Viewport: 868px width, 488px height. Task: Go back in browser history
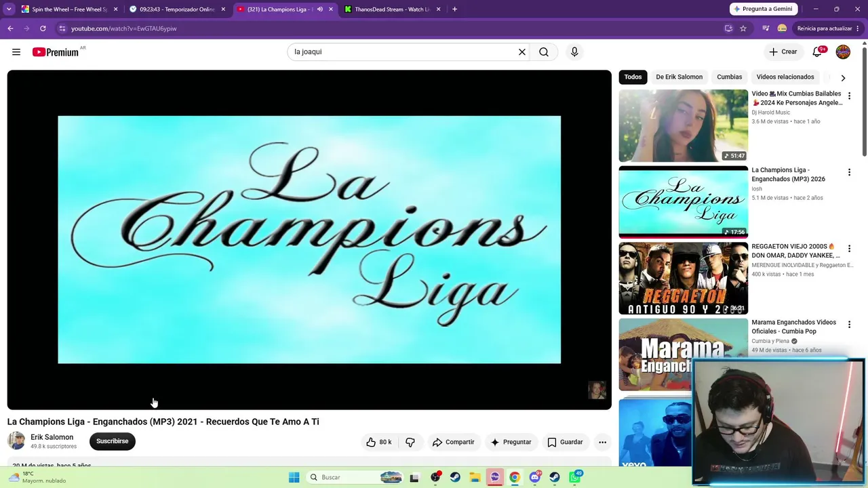point(10,28)
